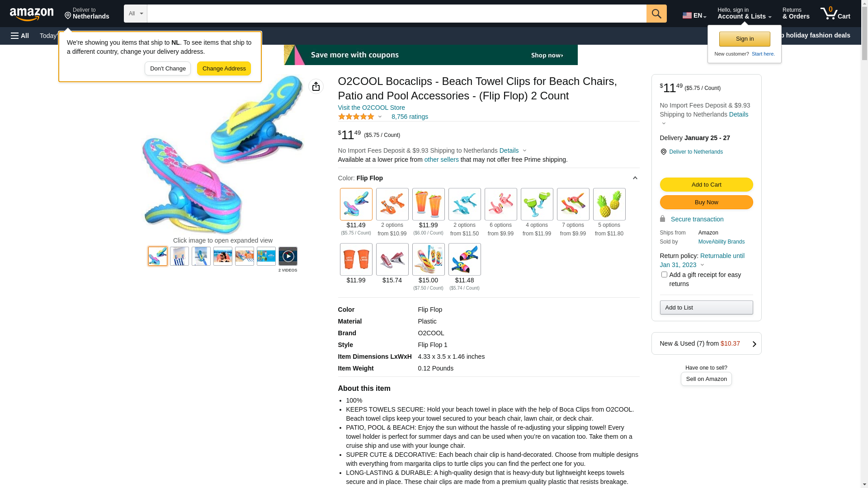Click the Deliver to Netherlands location icon
Screen dimensions: 868x488
pos(663,152)
